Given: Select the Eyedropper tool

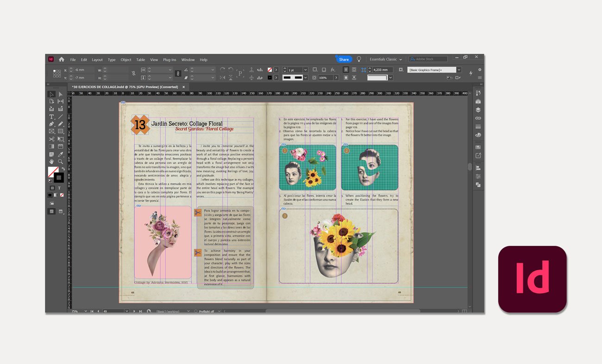Looking at the screenshot, I should click(61, 154).
